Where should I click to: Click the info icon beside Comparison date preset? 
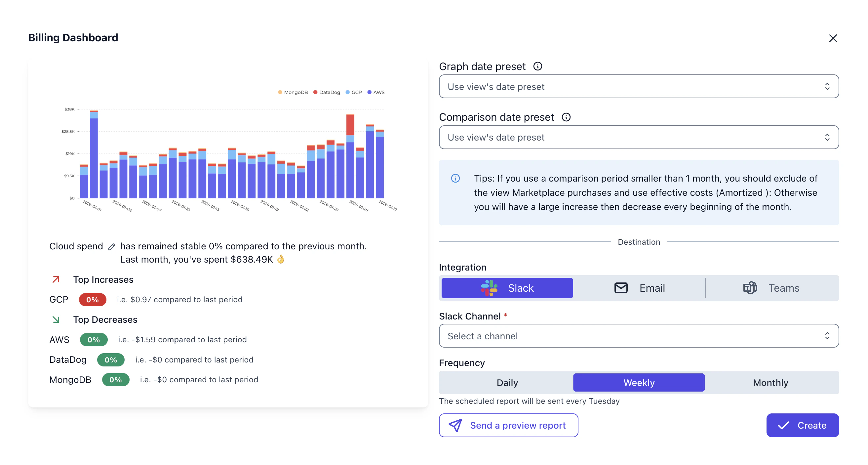point(567,117)
